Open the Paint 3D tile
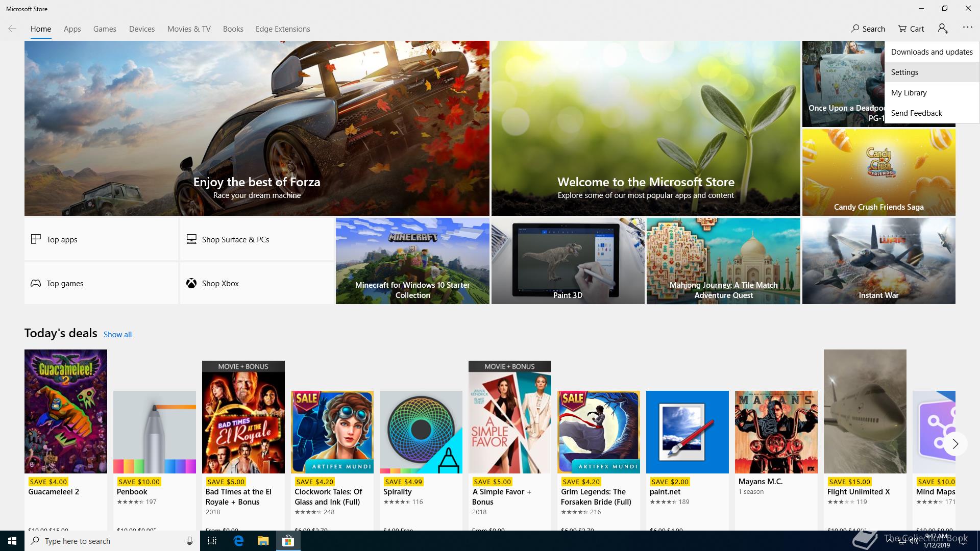 [x=568, y=261]
